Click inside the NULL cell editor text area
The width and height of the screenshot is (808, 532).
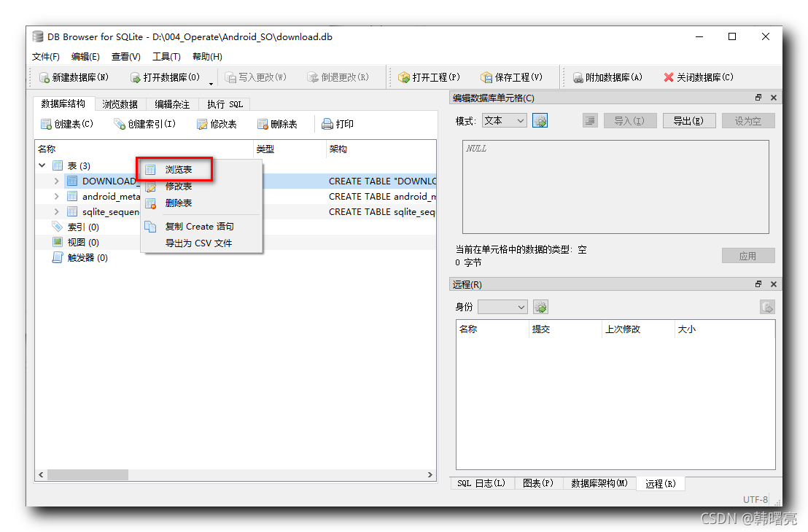(x=615, y=187)
